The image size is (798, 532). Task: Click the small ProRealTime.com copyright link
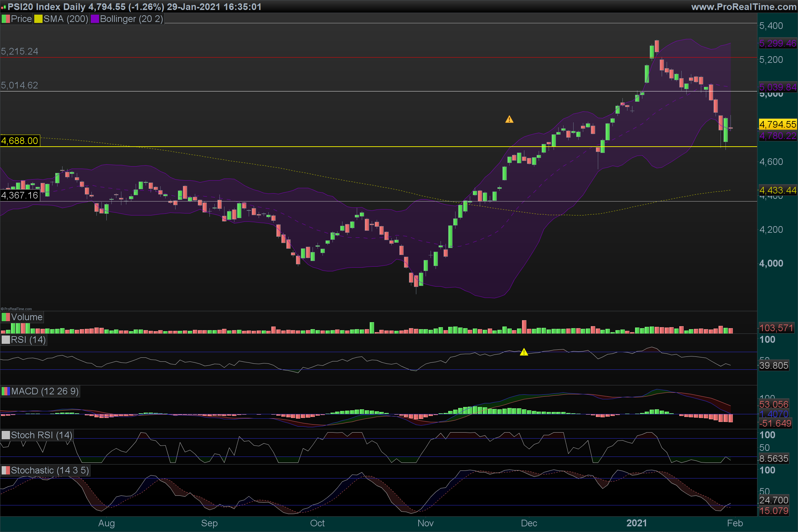click(16, 309)
